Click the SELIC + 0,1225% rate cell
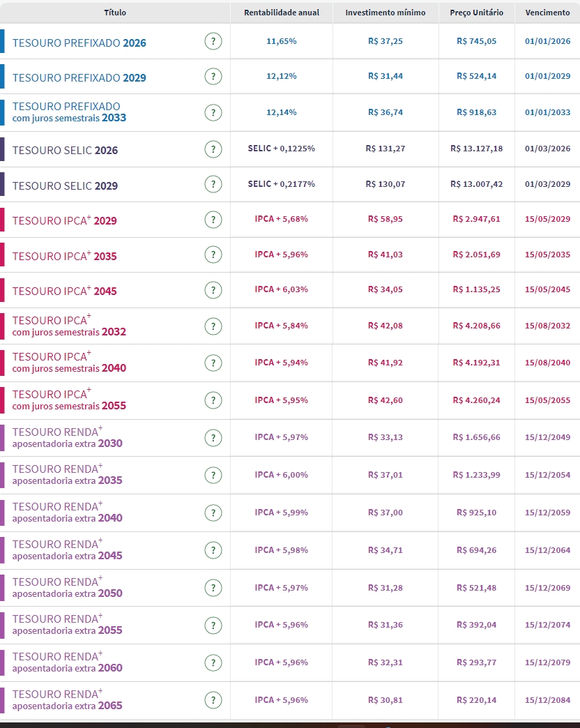The height and width of the screenshot is (728, 580). [282, 149]
